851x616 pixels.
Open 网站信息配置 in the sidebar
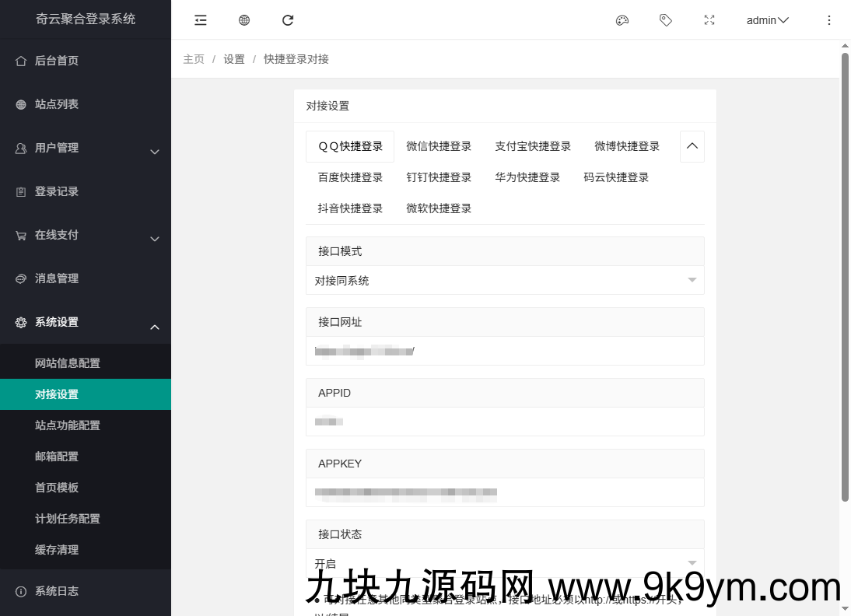pyautogui.click(x=86, y=363)
